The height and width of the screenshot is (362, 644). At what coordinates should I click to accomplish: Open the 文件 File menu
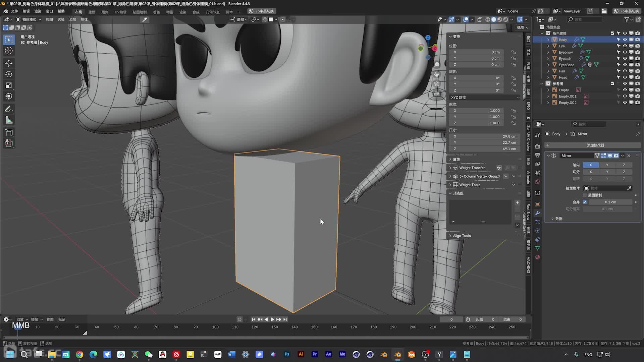pyautogui.click(x=14, y=11)
